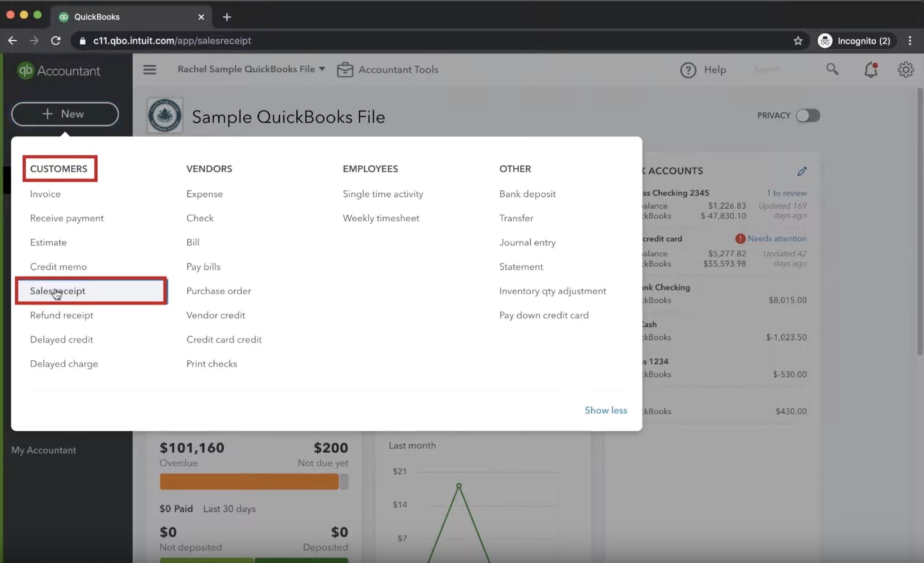
Task: Select Journal entry option
Action: (527, 242)
